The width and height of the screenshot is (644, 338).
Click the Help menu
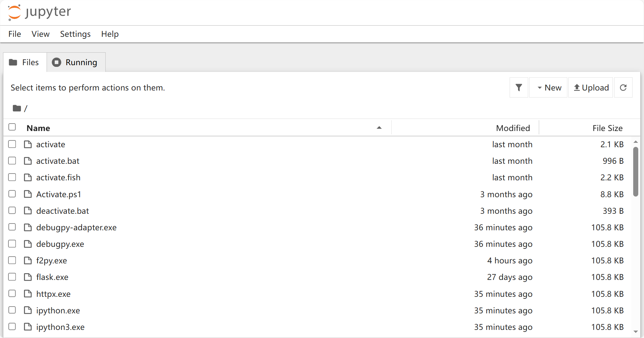[x=110, y=34]
